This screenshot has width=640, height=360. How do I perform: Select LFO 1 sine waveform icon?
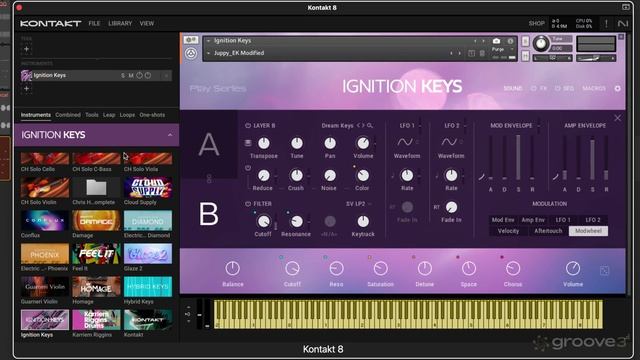(405, 142)
